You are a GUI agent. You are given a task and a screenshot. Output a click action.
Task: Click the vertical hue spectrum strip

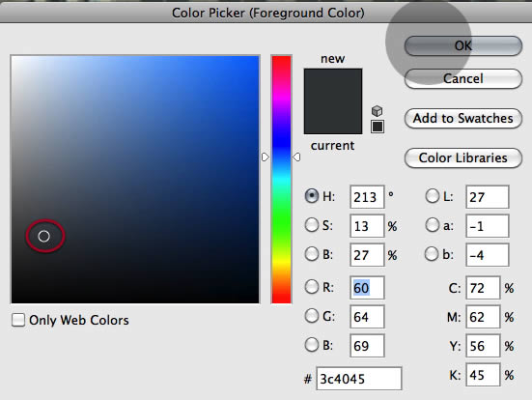click(281, 180)
